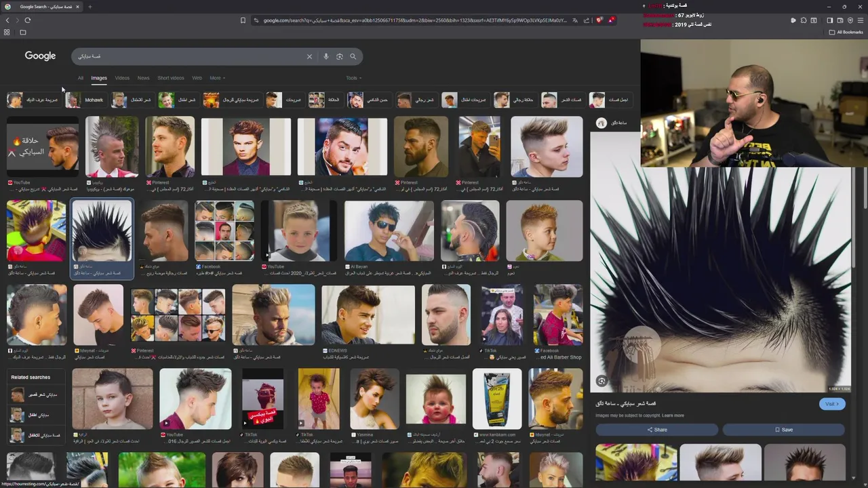
Task: Go back with the browser back arrow
Action: [x=7, y=20]
